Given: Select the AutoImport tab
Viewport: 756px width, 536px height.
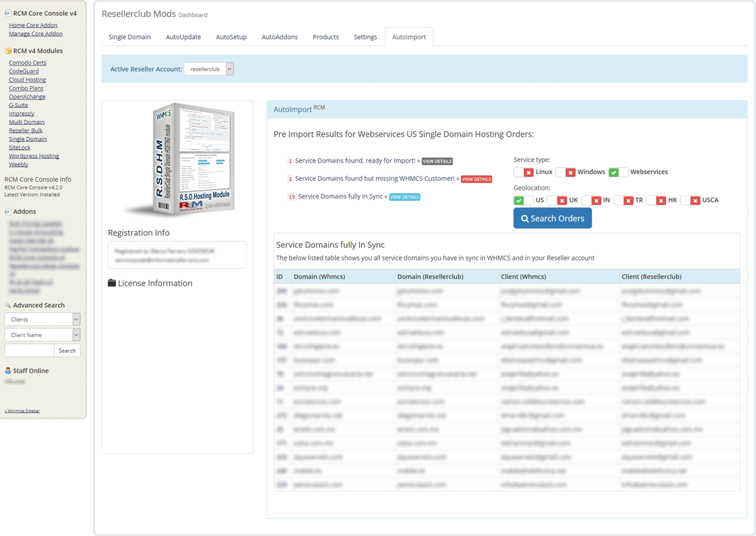Looking at the screenshot, I should (x=409, y=37).
